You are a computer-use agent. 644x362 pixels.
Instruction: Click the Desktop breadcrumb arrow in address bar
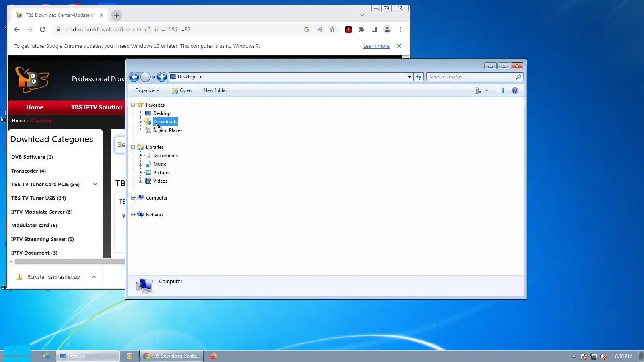[200, 77]
